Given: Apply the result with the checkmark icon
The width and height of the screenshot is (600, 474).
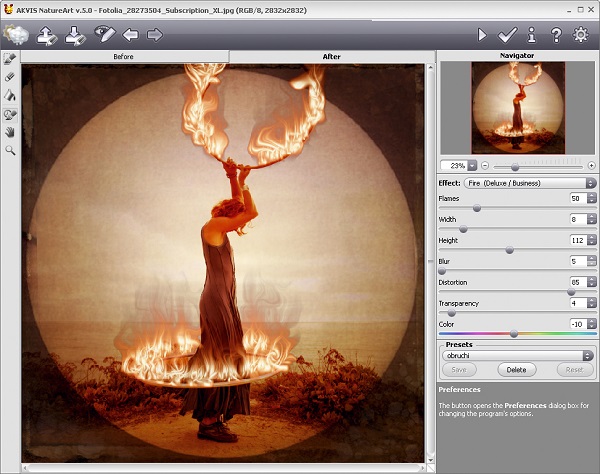Looking at the screenshot, I should point(507,35).
